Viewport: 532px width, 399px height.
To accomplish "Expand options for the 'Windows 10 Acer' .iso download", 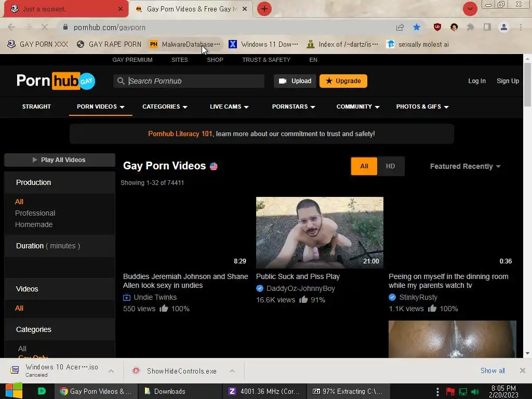I will point(111,371).
